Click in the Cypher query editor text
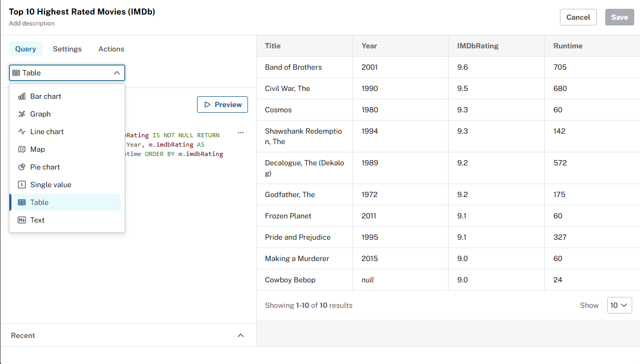The image size is (640, 364). click(174, 145)
